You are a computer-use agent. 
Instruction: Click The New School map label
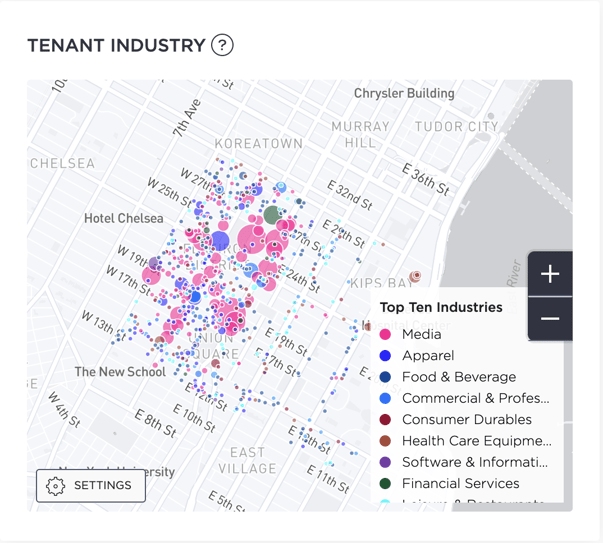click(120, 372)
